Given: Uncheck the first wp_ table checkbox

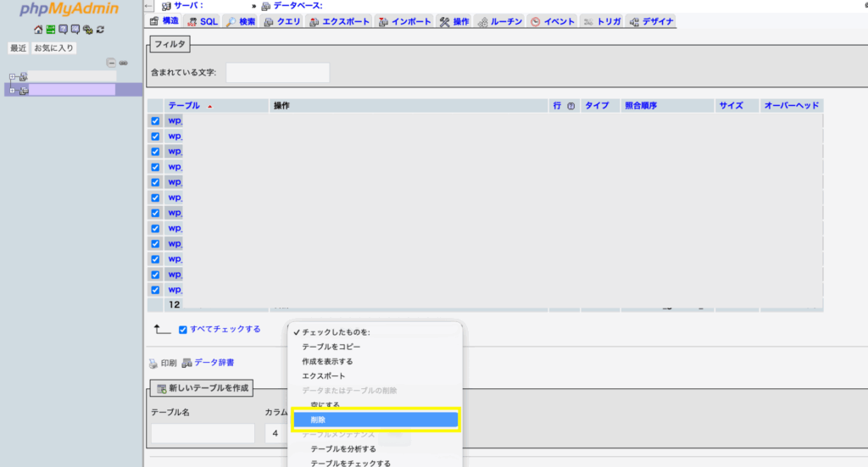Looking at the screenshot, I should click(x=155, y=121).
